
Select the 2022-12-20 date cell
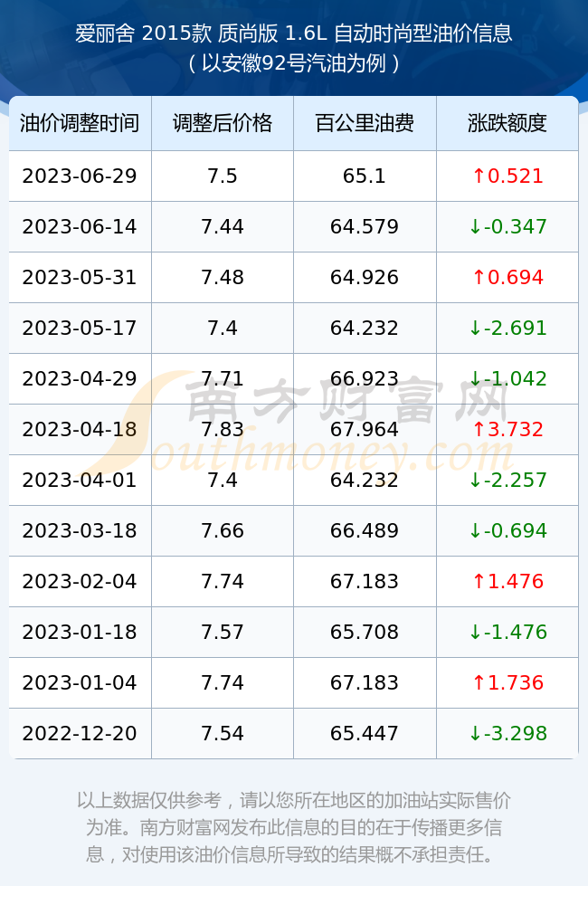click(x=80, y=734)
